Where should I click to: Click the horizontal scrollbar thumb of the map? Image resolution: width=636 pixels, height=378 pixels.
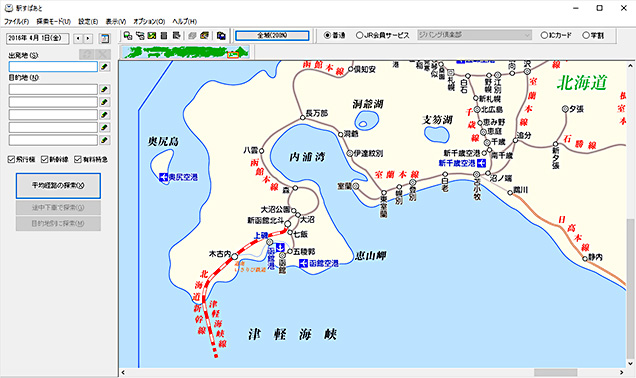point(555,372)
